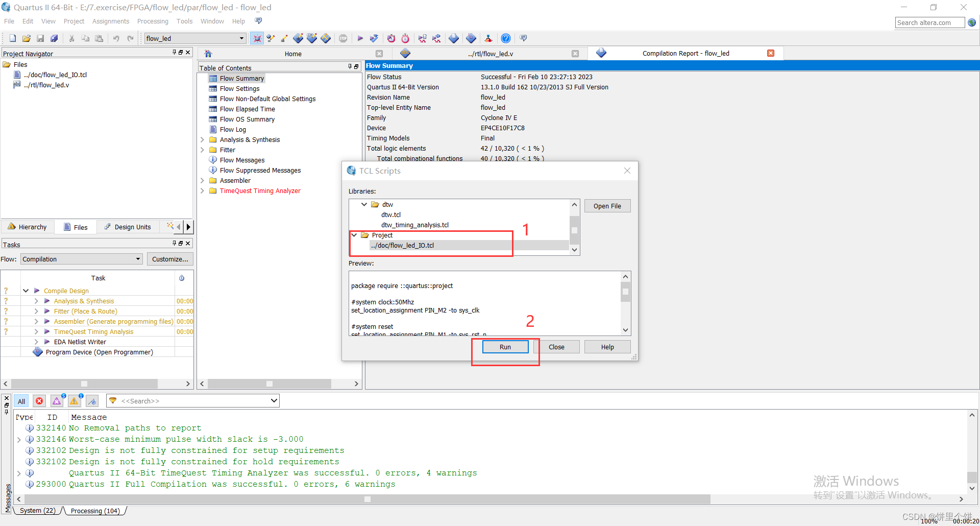
Task: Open the Tools menu
Action: pyautogui.click(x=184, y=21)
